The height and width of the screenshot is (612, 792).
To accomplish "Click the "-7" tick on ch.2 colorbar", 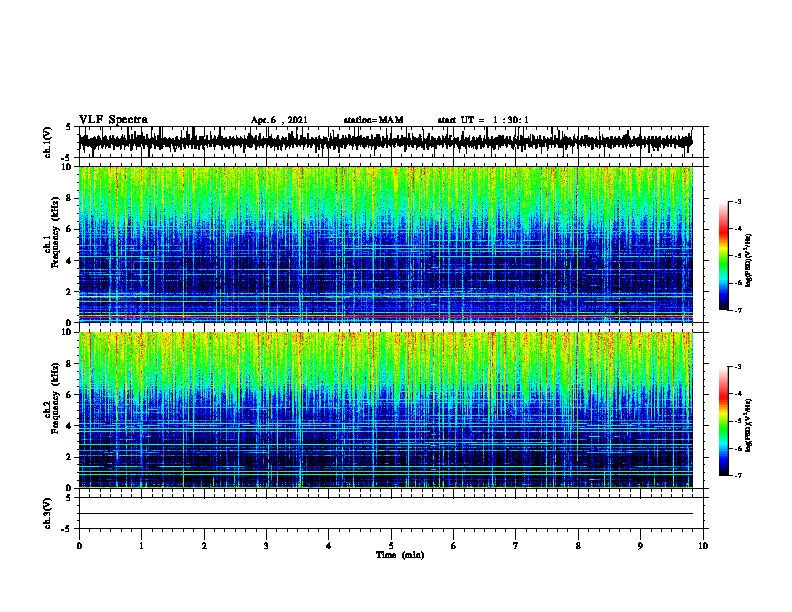I will 737,475.
